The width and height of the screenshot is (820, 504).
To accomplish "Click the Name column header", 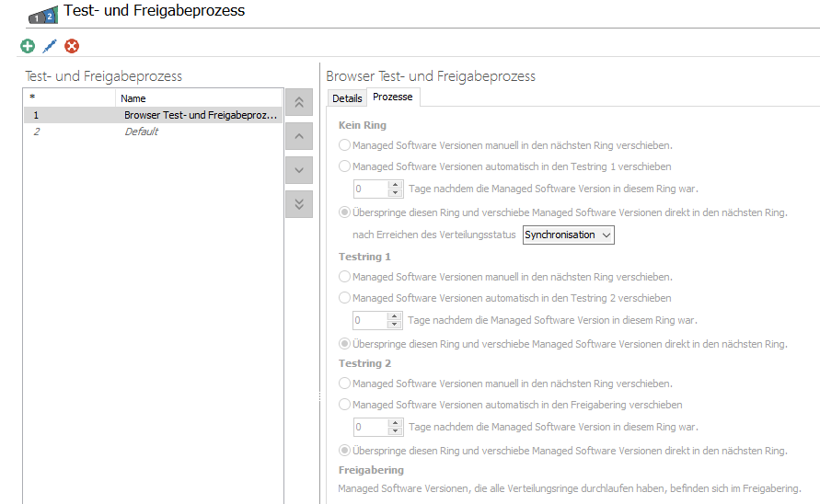I will pos(198,98).
